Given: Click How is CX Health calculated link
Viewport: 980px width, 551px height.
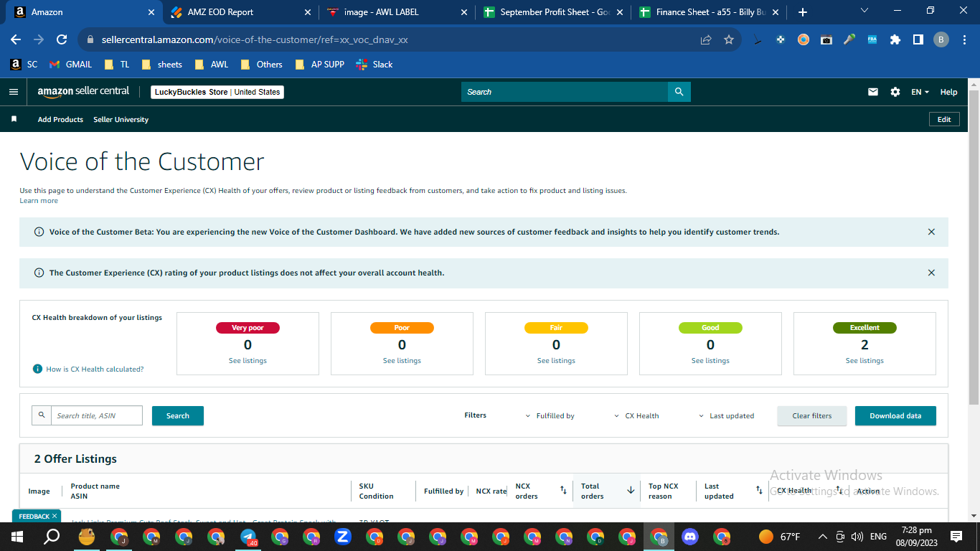Looking at the screenshot, I should (95, 369).
